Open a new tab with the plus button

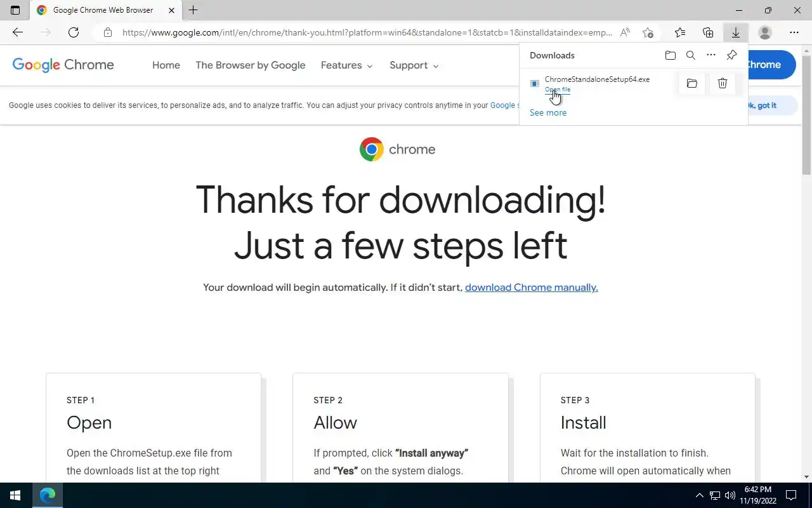[193, 10]
